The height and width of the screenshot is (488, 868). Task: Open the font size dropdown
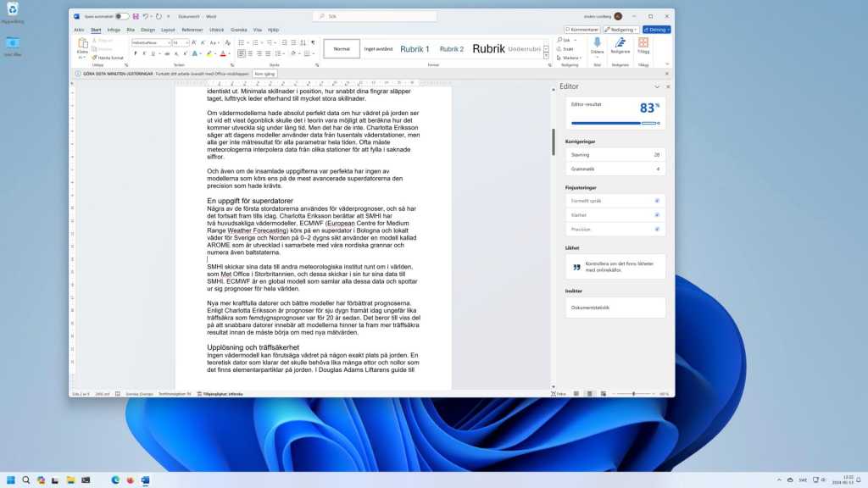click(x=186, y=42)
